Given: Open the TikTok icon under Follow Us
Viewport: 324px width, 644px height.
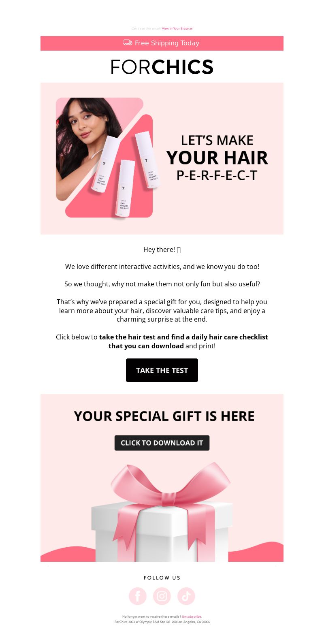Looking at the screenshot, I should pos(186,596).
